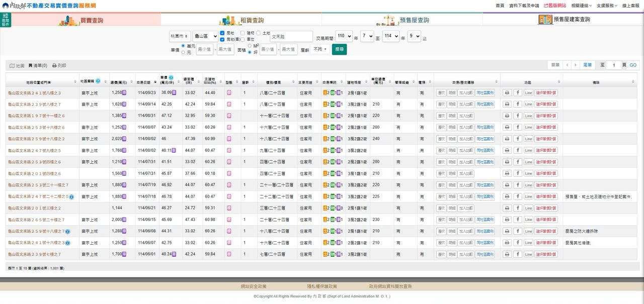Open the 預售屋查詢 tab
644x304 pixels.
[x=403, y=20]
